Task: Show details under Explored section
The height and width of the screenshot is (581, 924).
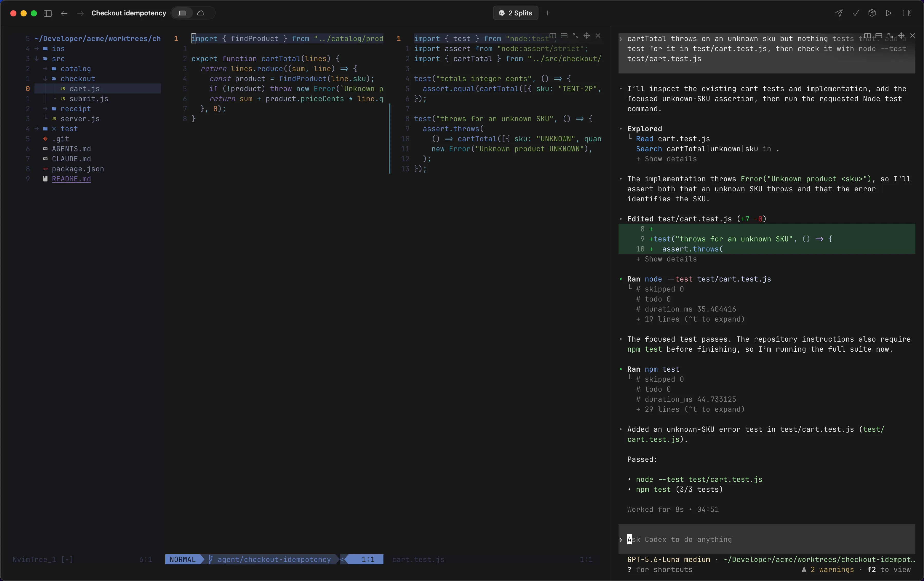Action: [667, 159]
